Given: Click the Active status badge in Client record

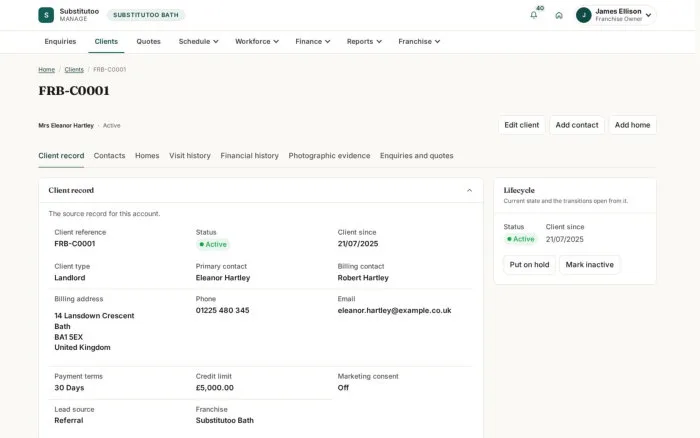Looking at the screenshot, I should coord(213,245).
